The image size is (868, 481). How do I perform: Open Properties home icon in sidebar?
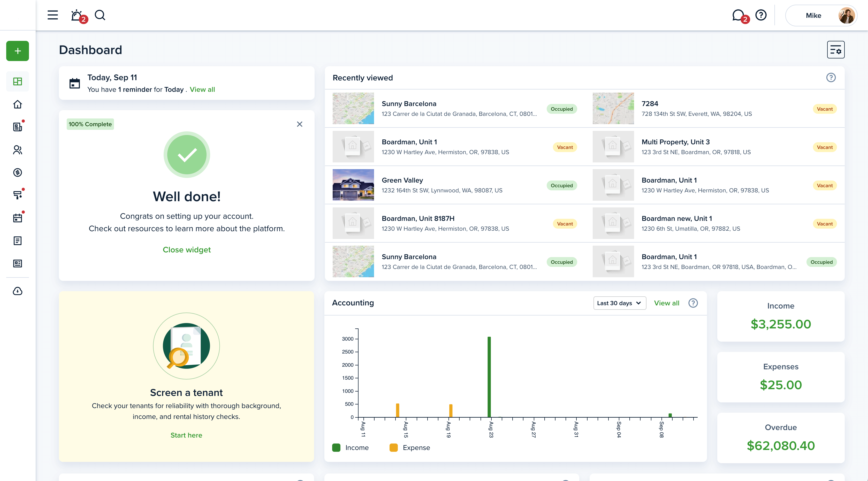coord(18,104)
